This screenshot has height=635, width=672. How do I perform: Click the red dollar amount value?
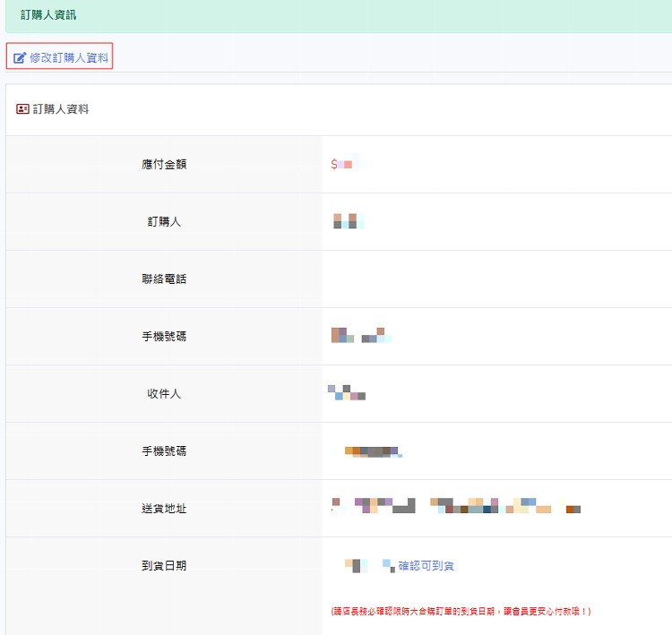(x=345, y=165)
